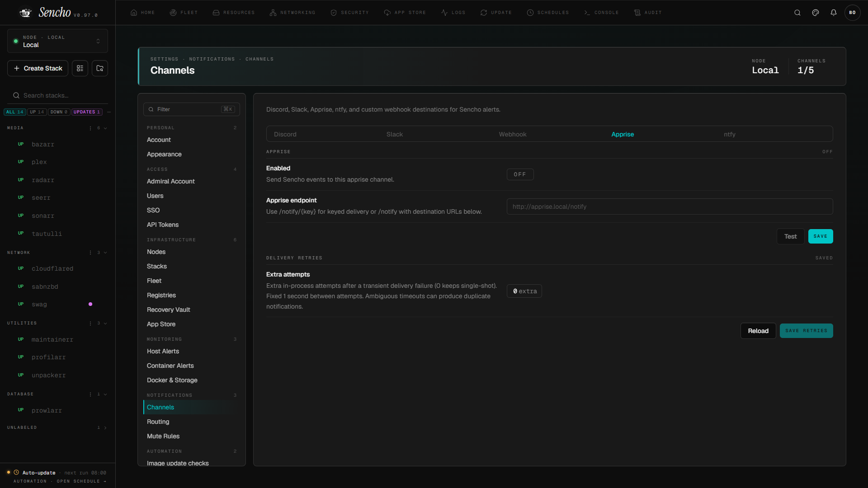
Task: Focus the Search stacks field
Action: tap(57, 95)
